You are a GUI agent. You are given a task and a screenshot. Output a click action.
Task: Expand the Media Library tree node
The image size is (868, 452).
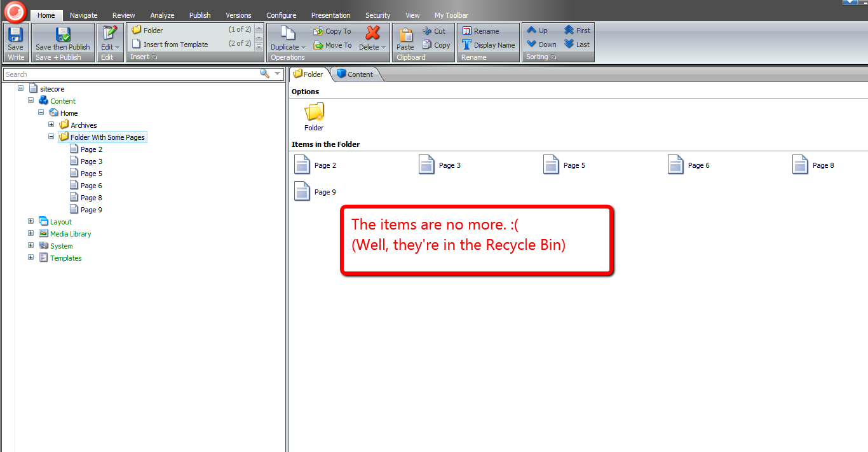[31, 233]
